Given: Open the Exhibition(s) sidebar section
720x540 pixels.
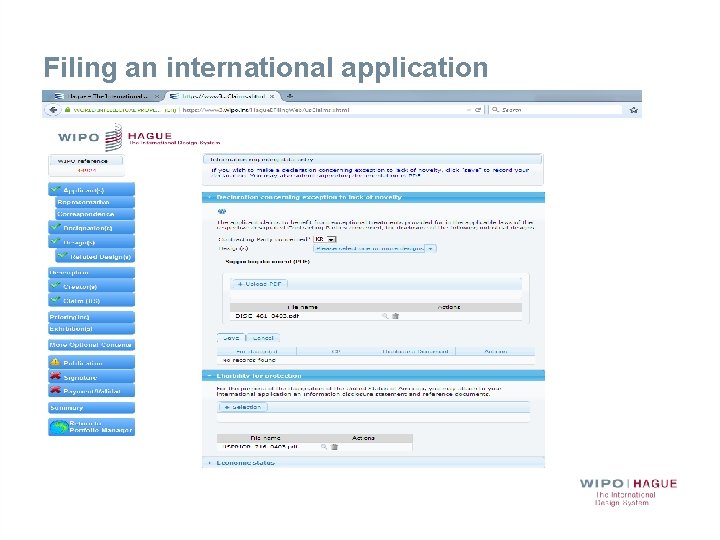Looking at the screenshot, I should tap(91, 329).
